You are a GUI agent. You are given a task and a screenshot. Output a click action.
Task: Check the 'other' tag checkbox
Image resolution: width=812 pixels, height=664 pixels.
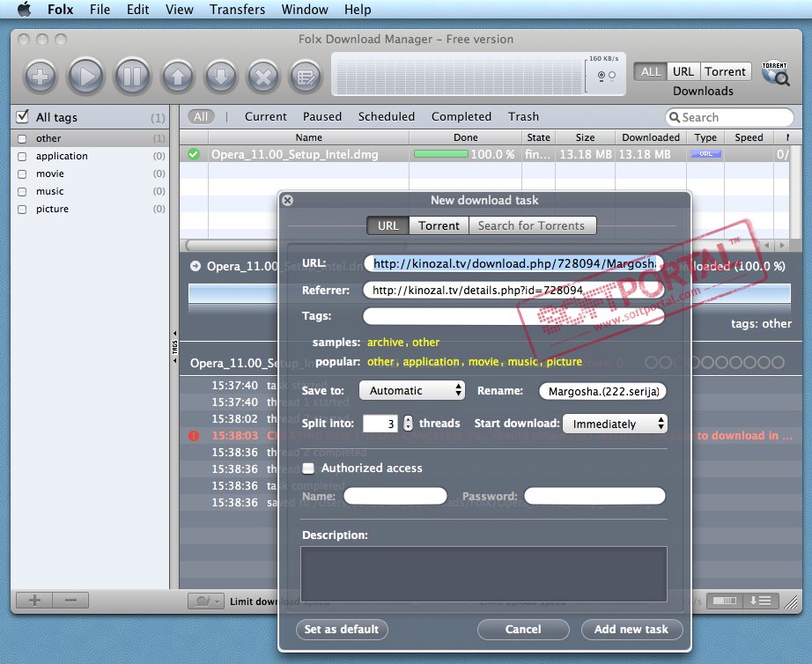pos(22,139)
